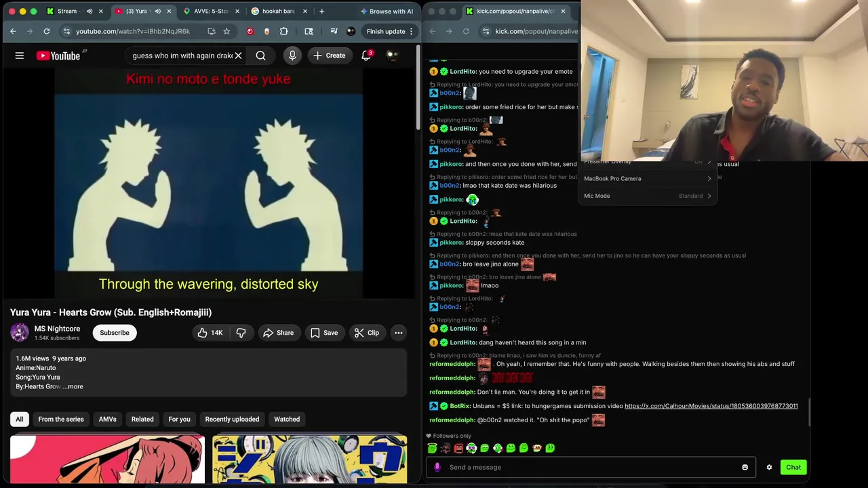Viewport: 868px width, 488px height.
Task: Click the Kick chat message input field
Action: click(x=590, y=467)
